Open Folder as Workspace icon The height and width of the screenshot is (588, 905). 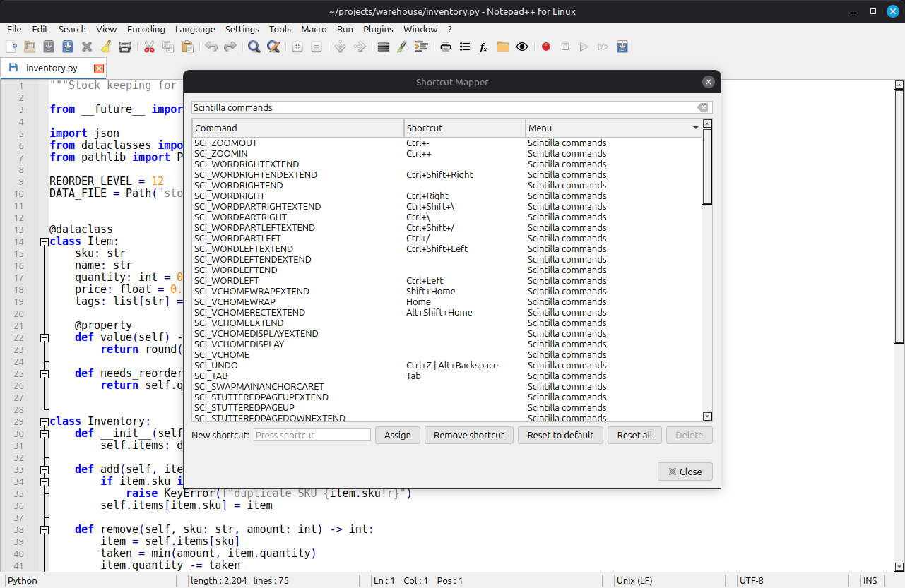tap(503, 47)
